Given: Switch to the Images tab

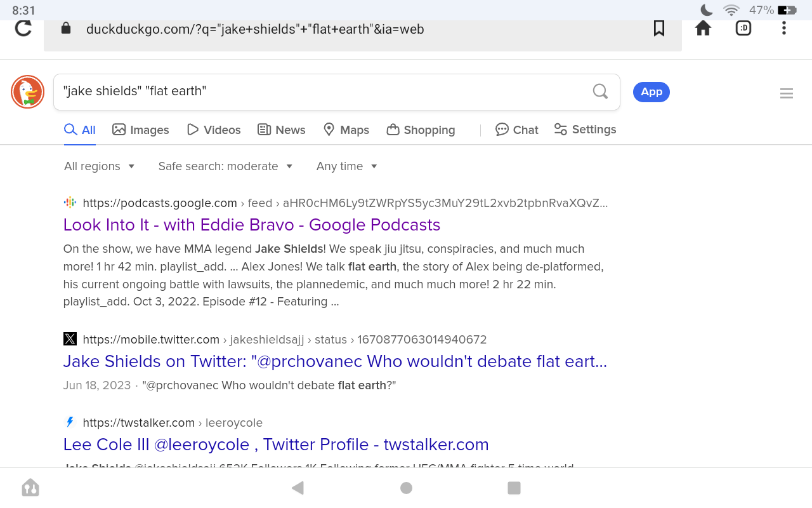Looking at the screenshot, I should (x=141, y=130).
